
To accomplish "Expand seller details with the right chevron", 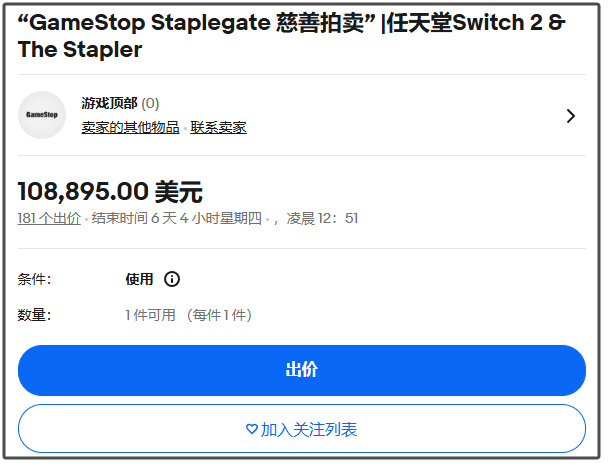I will point(571,116).
